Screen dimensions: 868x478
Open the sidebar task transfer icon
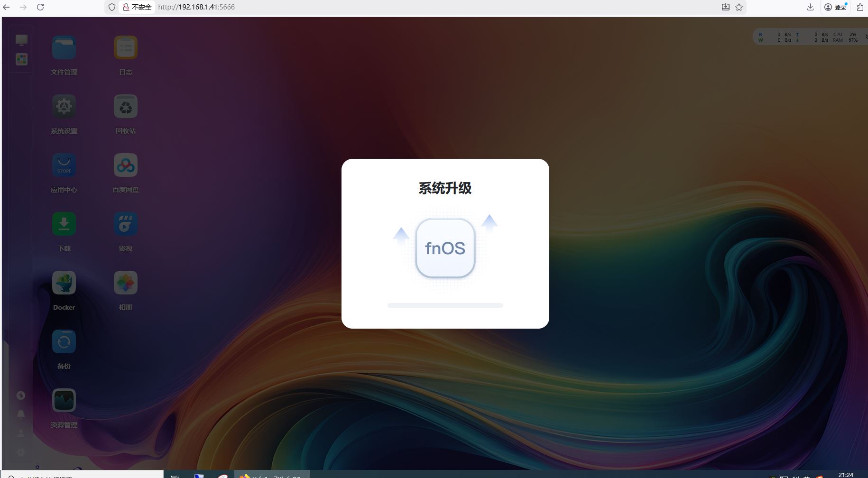[21, 395]
